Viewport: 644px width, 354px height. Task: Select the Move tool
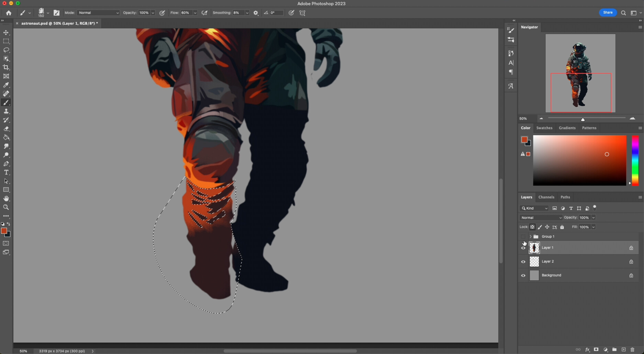click(x=6, y=33)
